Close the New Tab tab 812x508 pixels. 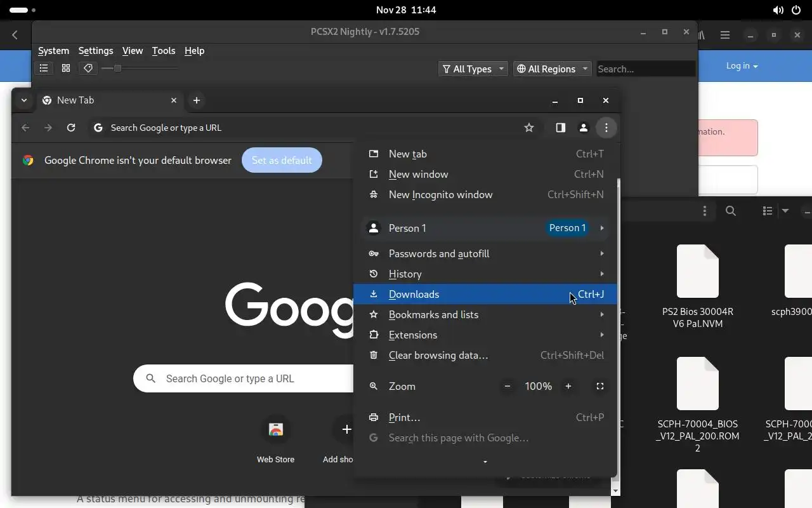tap(174, 100)
